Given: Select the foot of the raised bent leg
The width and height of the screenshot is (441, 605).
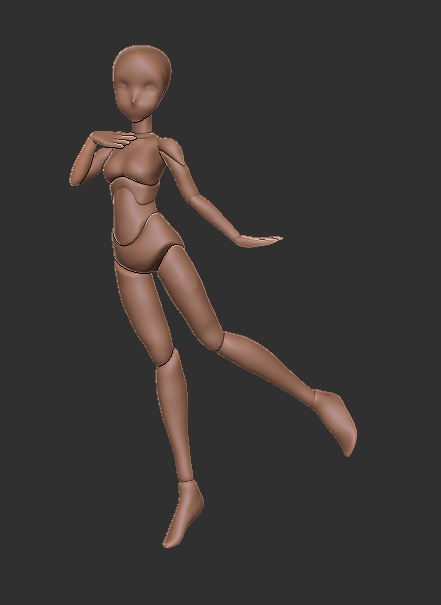Looking at the screenshot, I should pyautogui.click(x=335, y=421).
